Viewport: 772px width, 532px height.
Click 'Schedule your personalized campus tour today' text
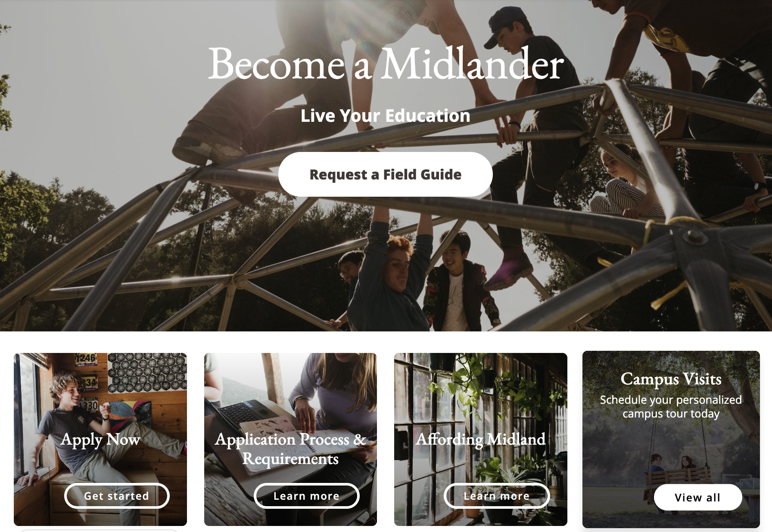[x=671, y=407]
